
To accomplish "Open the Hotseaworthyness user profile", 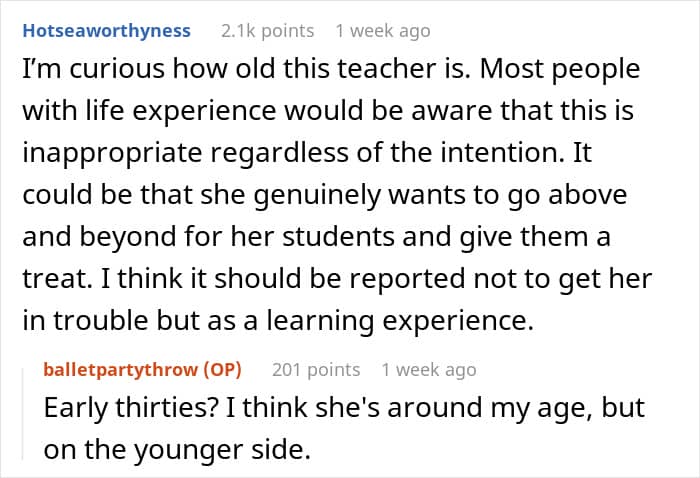I will click(107, 31).
